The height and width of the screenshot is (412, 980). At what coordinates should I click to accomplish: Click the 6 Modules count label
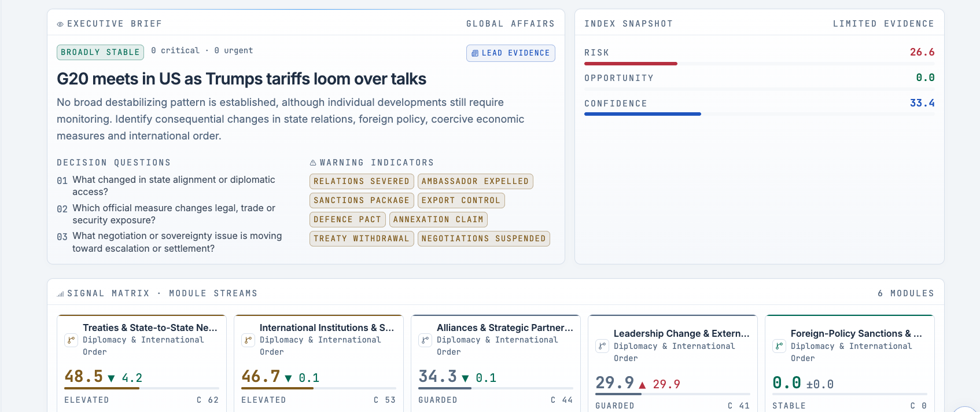click(906, 293)
